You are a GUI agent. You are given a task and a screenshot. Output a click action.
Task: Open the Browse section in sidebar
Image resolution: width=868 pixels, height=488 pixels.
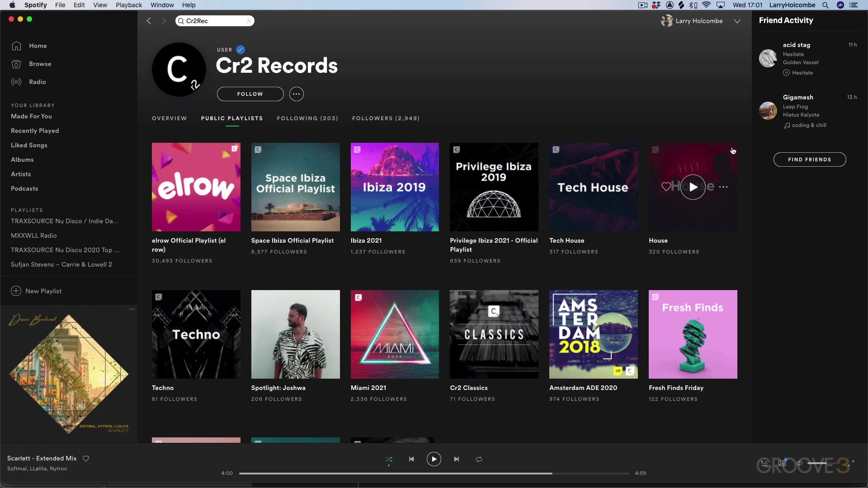pyautogui.click(x=40, y=64)
